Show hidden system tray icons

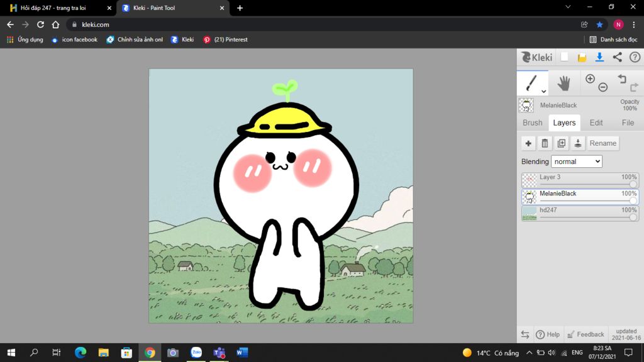click(x=529, y=353)
